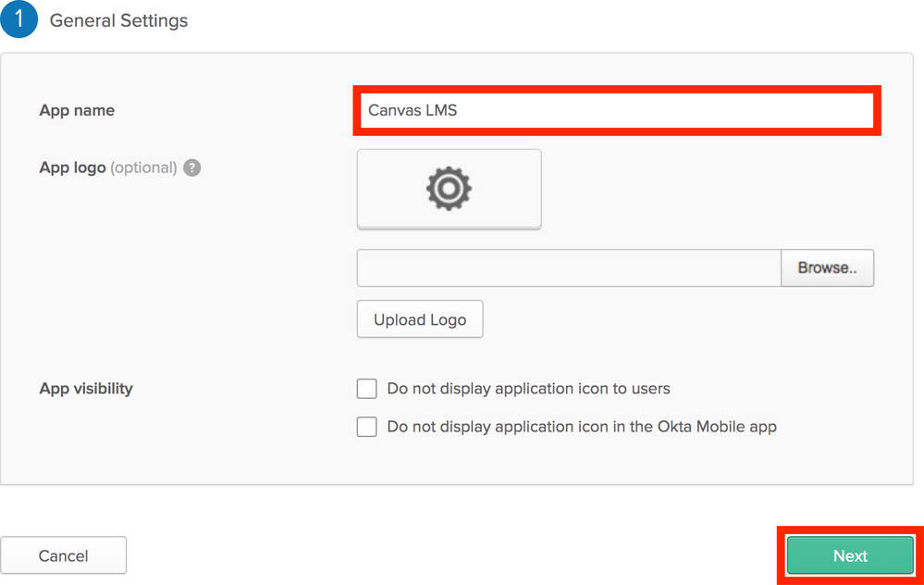Viewport: 924px width, 585px height.
Task: Click the 'Do not display application icon to users' text
Action: (x=528, y=389)
